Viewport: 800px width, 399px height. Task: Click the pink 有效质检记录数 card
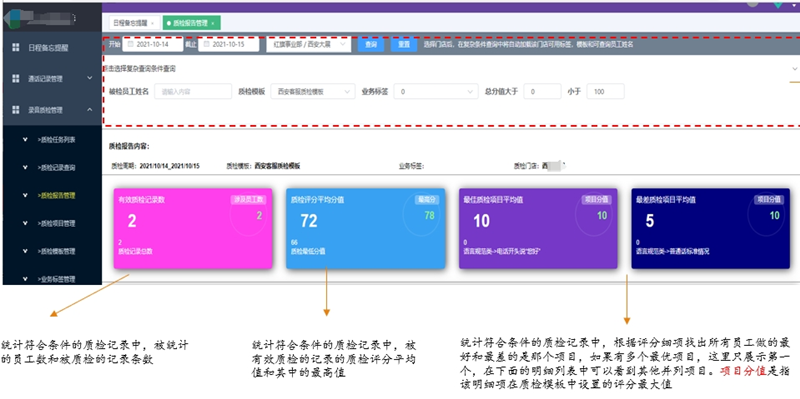(193, 229)
